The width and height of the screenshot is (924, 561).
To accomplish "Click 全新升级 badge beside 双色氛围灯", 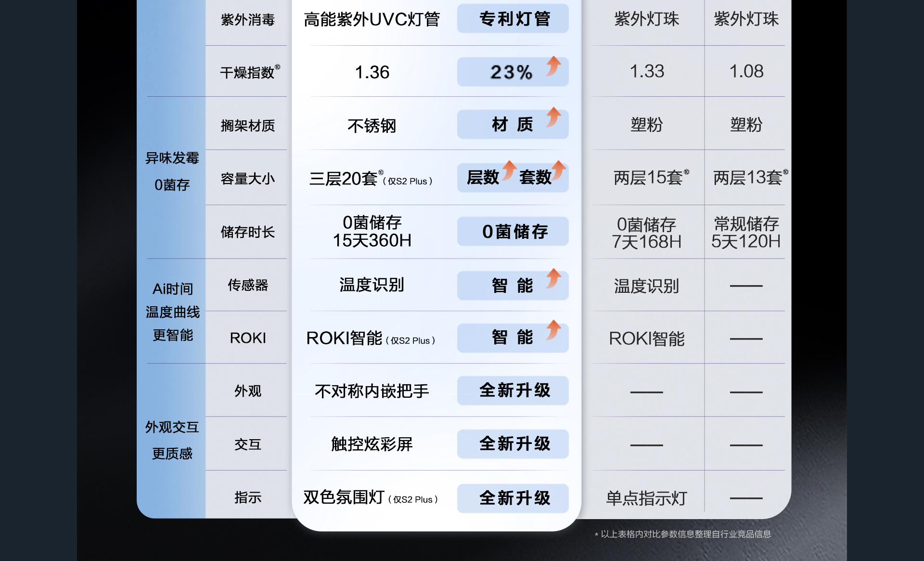I will pos(513,498).
